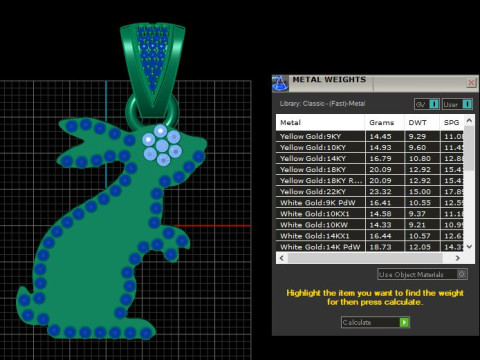The image size is (480, 360).
Task: Toggle the GV library switch
Action: pyautogui.click(x=427, y=104)
